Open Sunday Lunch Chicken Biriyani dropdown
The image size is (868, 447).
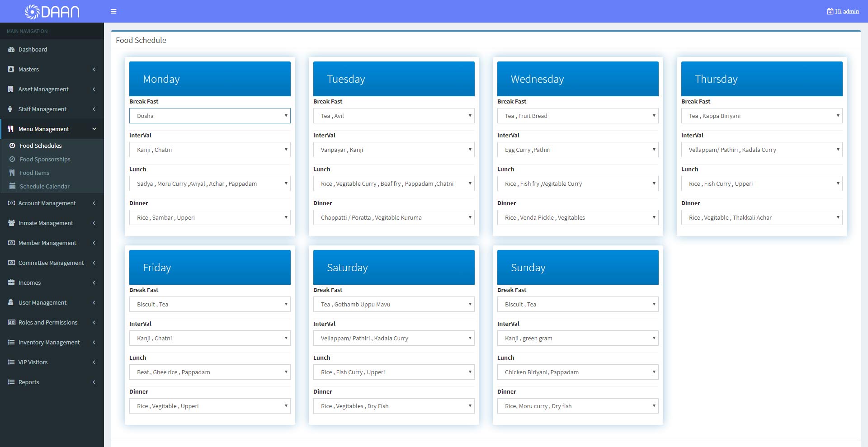(578, 372)
